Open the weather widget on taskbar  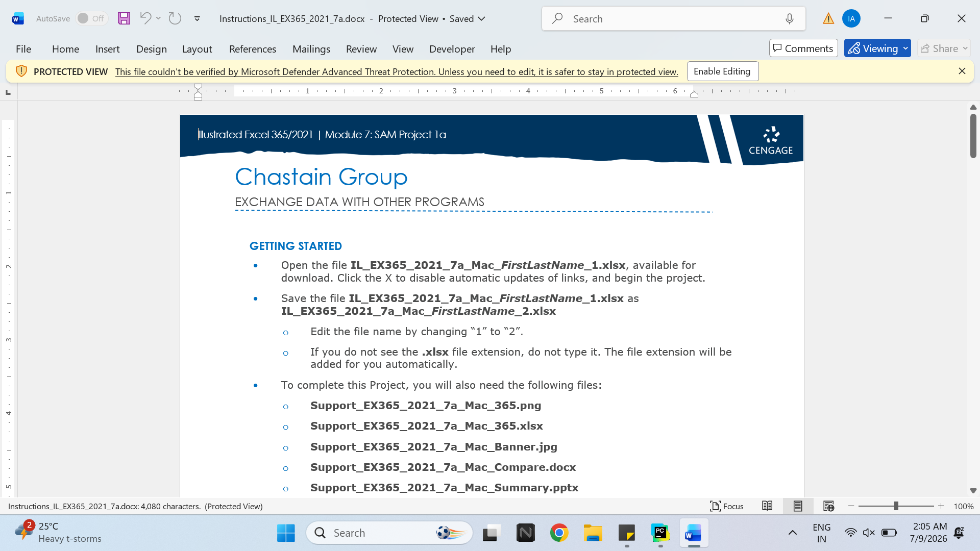pyautogui.click(x=58, y=533)
